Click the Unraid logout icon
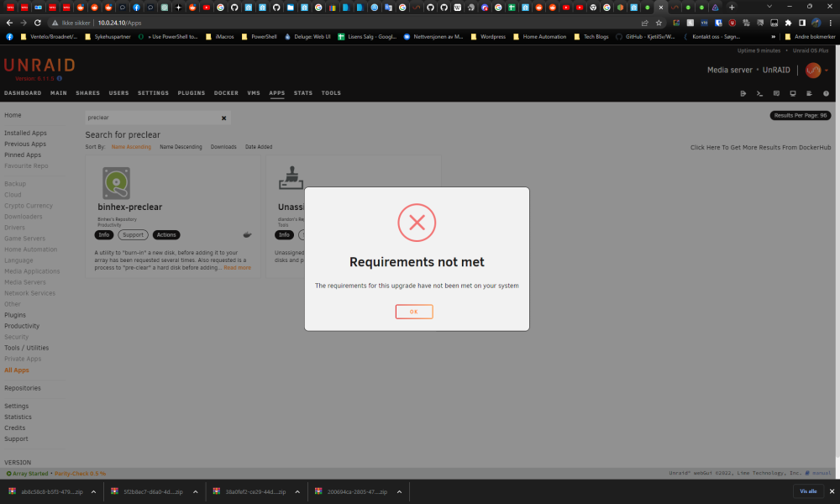The width and height of the screenshot is (840, 504). (743, 93)
